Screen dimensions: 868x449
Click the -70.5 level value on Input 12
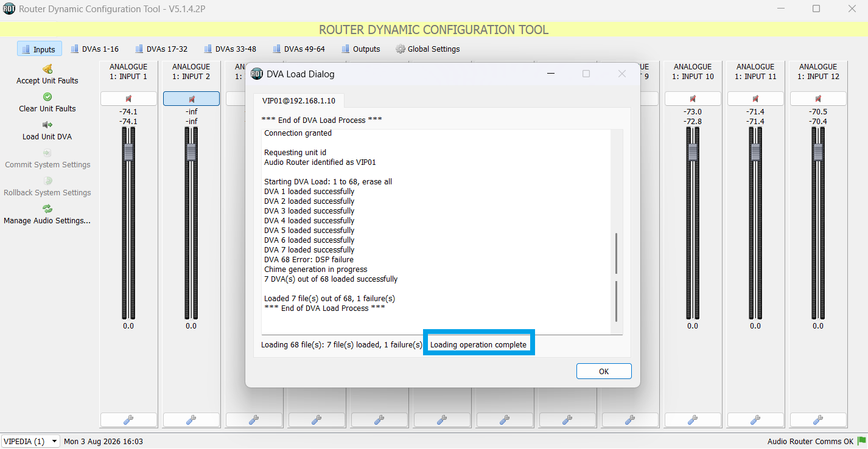coord(818,112)
